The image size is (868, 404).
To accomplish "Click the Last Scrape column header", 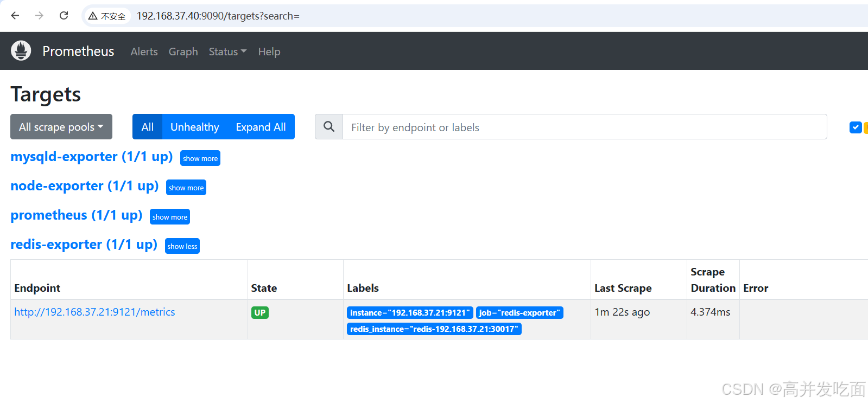I will coord(623,288).
